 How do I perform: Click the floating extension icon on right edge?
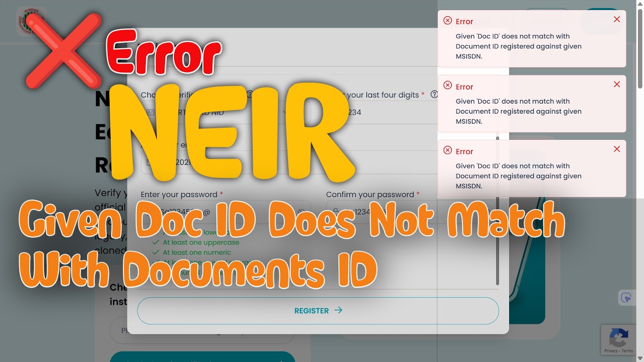[626, 298]
